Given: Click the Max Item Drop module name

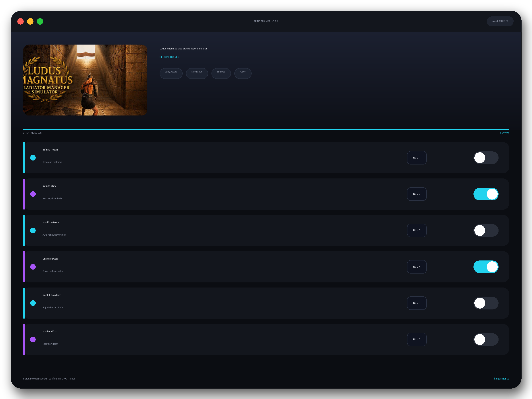Looking at the screenshot, I should [x=50, y=331].
